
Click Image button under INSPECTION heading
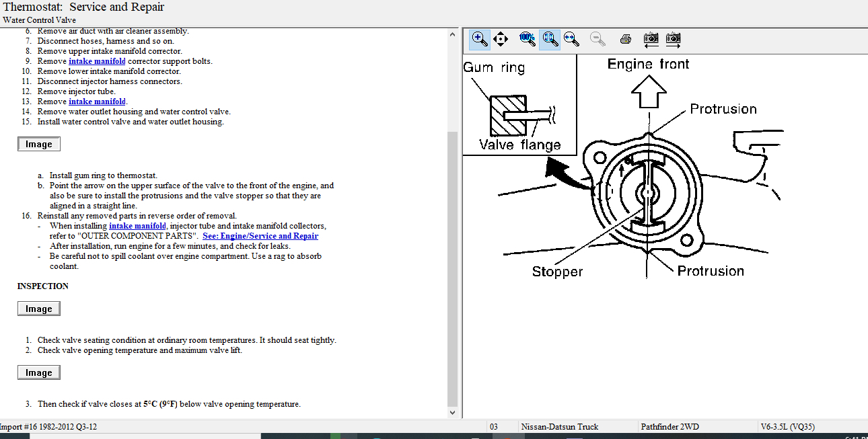[39, 309]
